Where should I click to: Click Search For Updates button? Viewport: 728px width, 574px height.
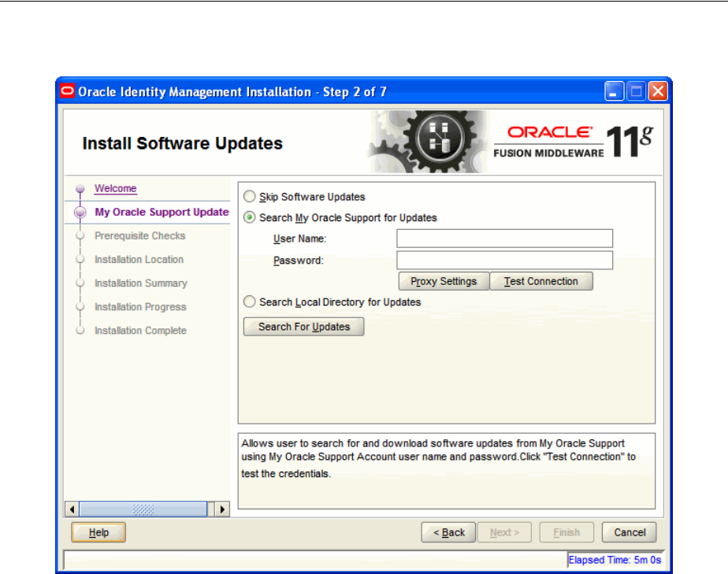303,327
